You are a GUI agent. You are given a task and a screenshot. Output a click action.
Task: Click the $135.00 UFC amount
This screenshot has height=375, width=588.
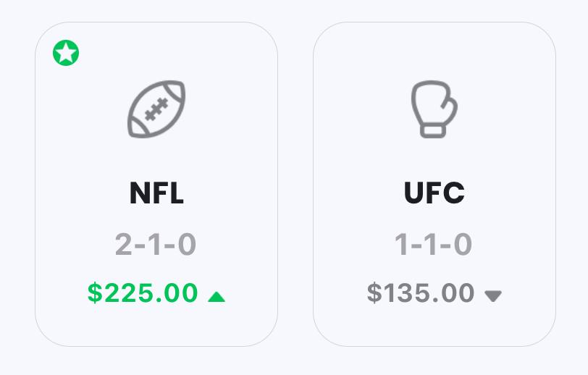[421, 293]
